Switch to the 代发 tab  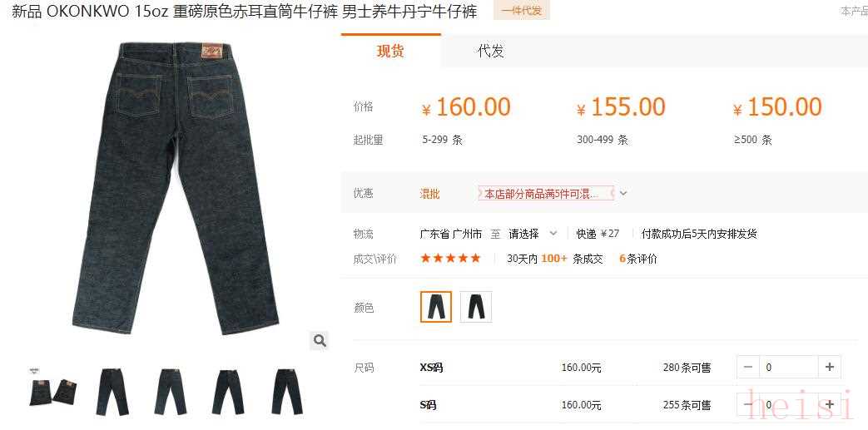pos(491,52)
